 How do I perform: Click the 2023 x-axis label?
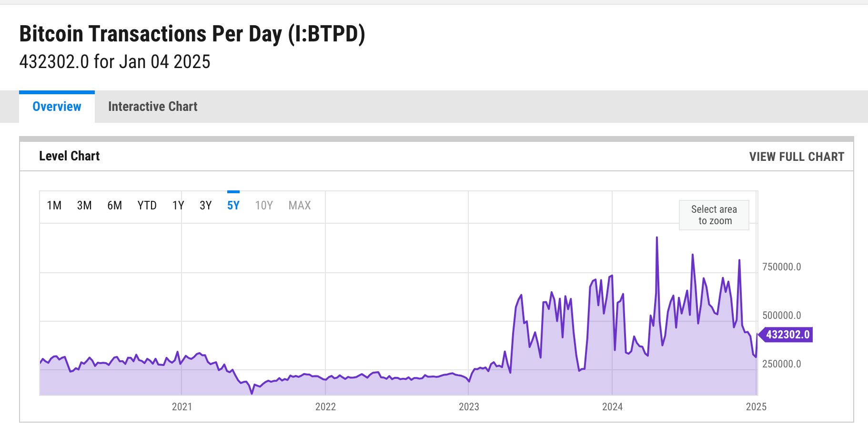pyautogui.click(x=469, y=407)
